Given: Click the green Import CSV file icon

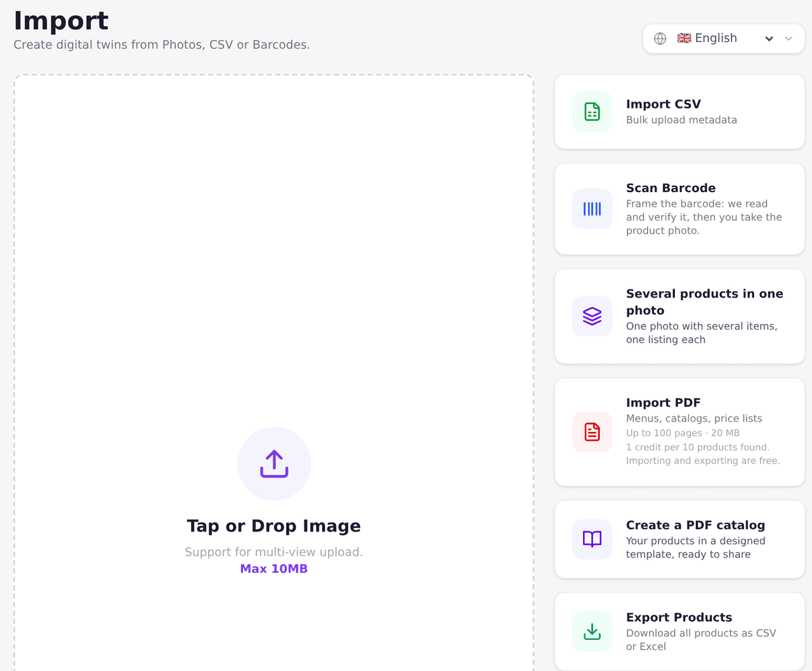Looking at the screenshot, I should 592,112.
